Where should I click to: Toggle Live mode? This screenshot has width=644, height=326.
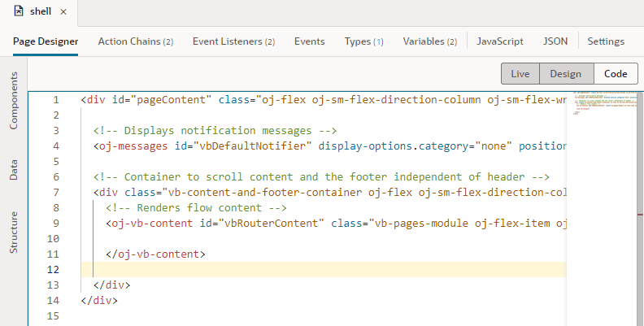(520, 74)
